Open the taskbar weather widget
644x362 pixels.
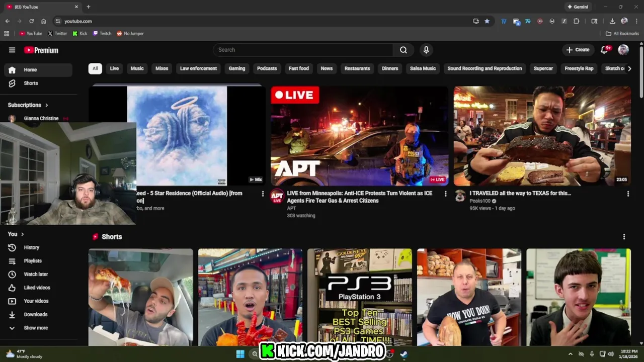pos(24,354)
